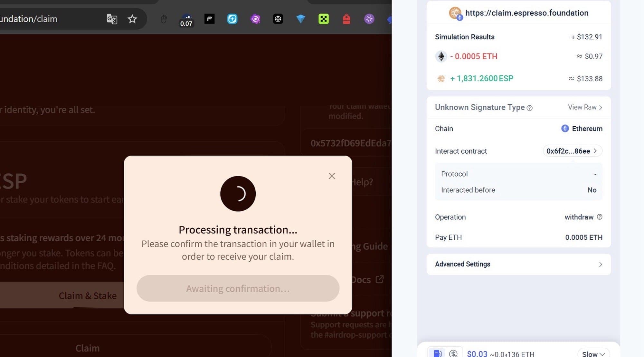The image size is (644, 357).
Task: Bookmark this page with the star icon
Action: pyautogui.click(x=132, y=19)
